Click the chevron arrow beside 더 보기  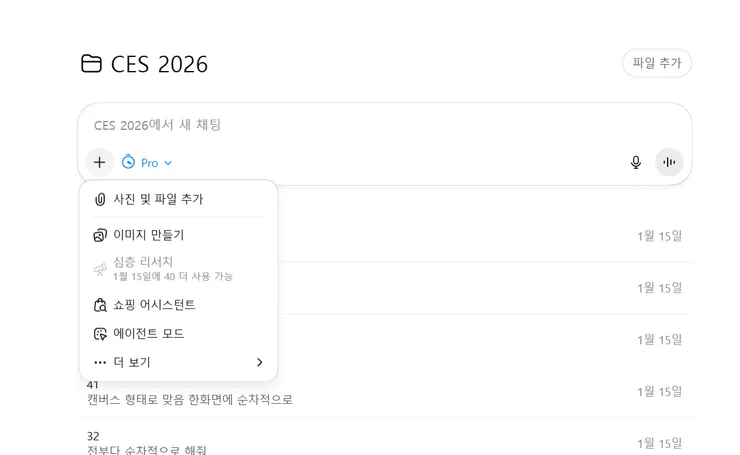260,362
